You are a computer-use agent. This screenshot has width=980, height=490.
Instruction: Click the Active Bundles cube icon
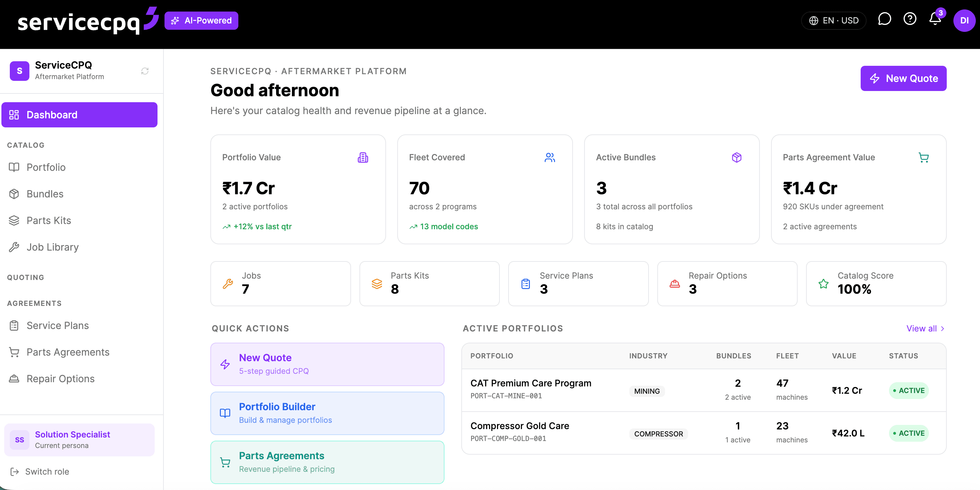coord(736,157)
